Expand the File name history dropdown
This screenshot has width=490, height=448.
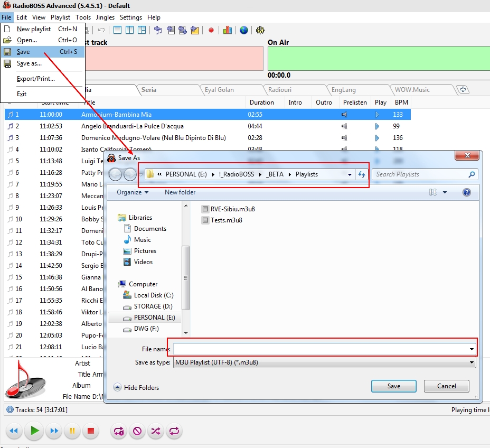472,349
